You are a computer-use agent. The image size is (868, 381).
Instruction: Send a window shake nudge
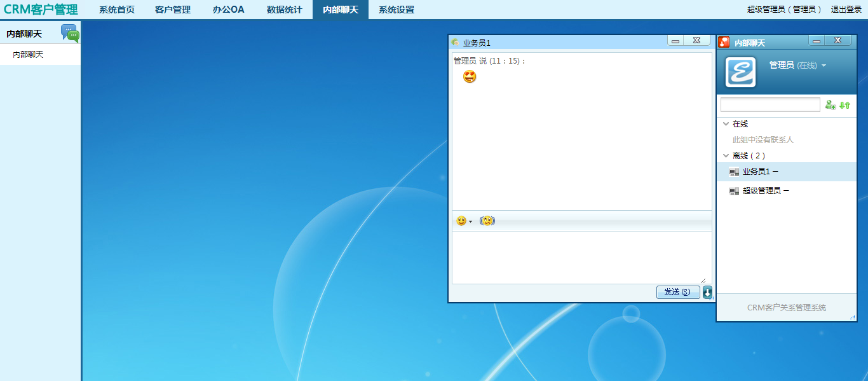coord(487,221)
